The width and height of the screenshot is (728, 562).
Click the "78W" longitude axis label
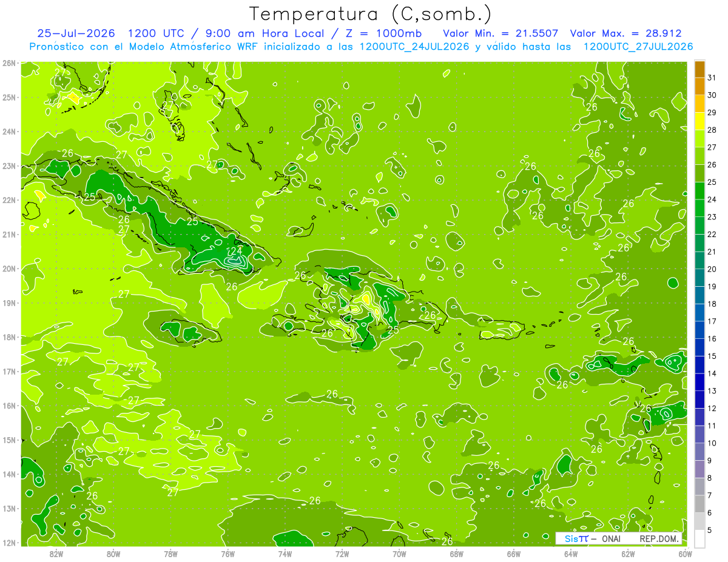point(170,554)
